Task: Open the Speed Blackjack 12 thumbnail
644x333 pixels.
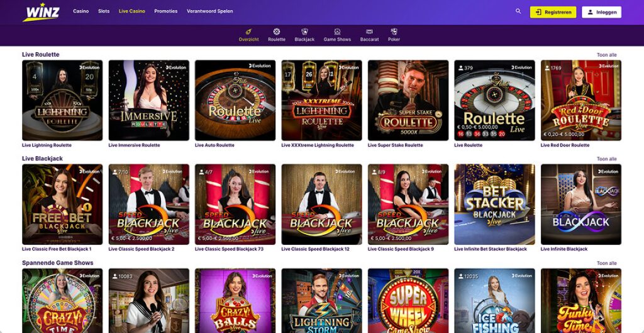Action: pyautogui.click(x=321, y=205)
